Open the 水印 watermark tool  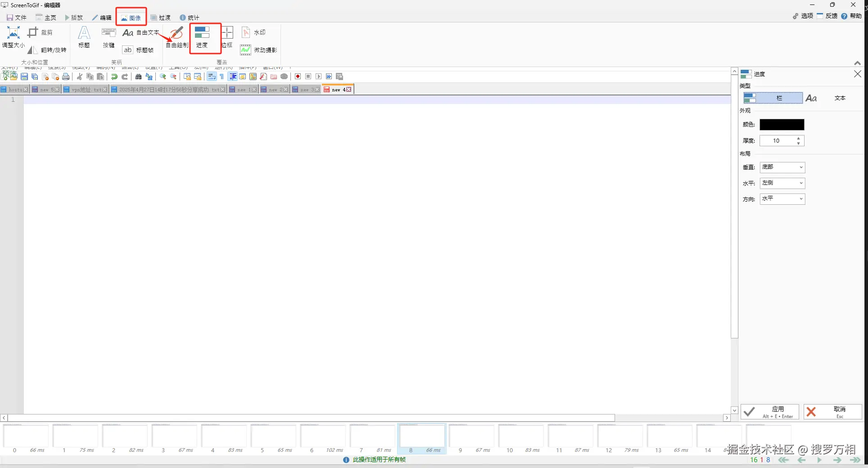254,32
